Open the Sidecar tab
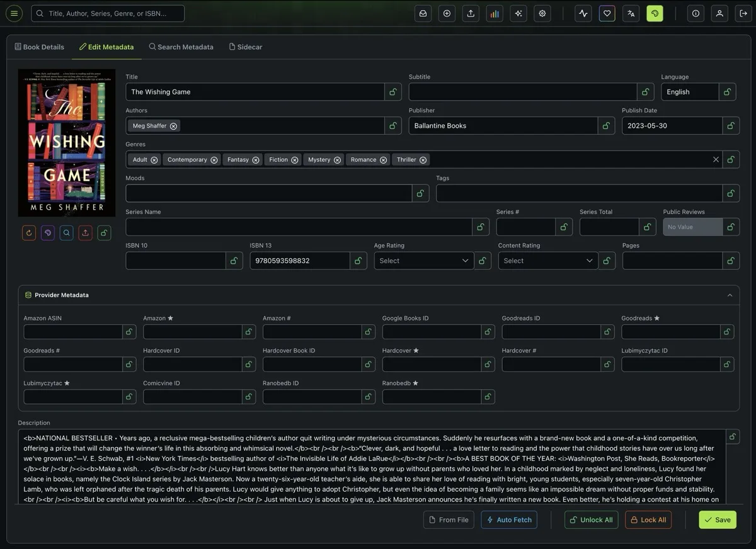This screenshot has width=756, height=549. (x=245, y=47)
